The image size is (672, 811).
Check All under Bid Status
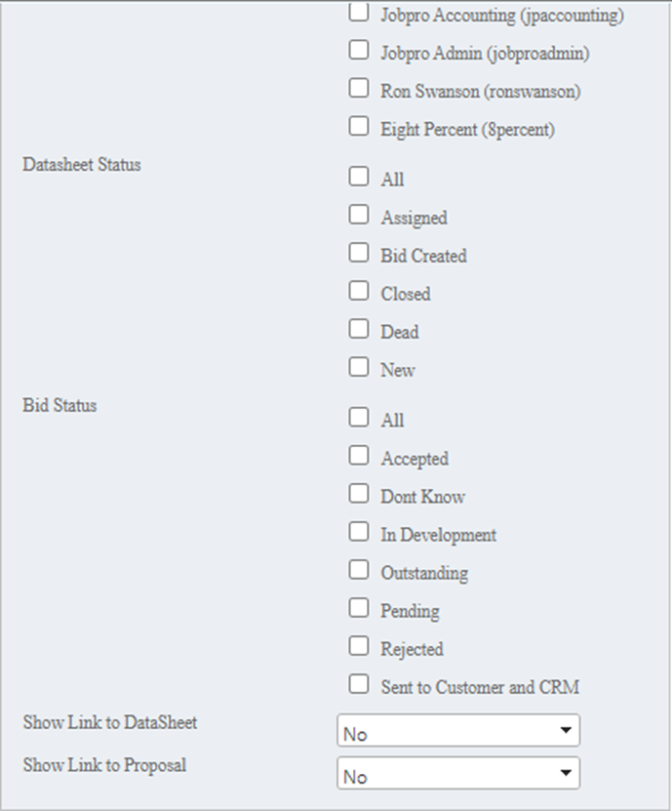tap(359, 418)
